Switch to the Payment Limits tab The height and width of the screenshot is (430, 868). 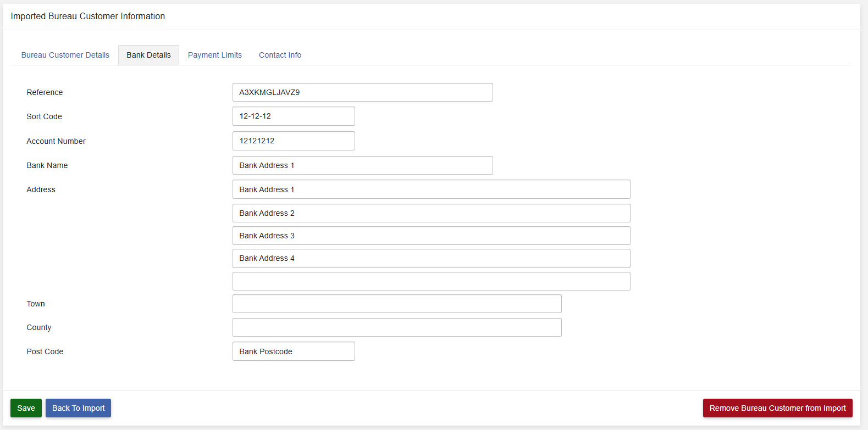(215, 55)
